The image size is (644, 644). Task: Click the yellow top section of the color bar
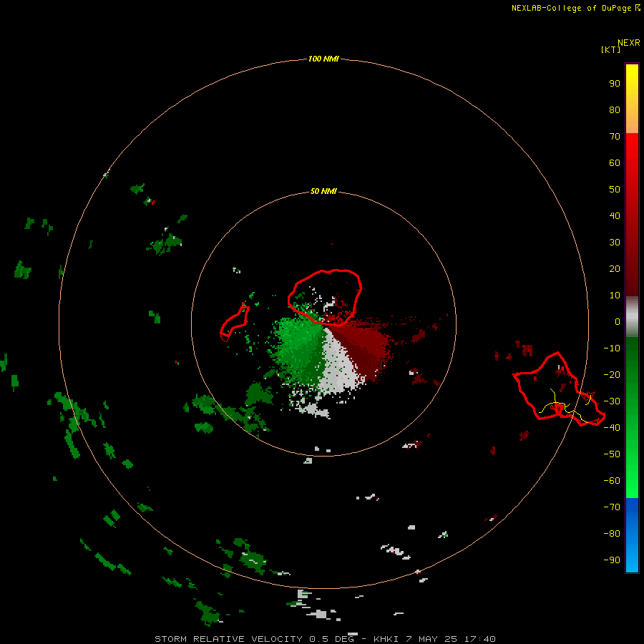(x=632, y=99)
